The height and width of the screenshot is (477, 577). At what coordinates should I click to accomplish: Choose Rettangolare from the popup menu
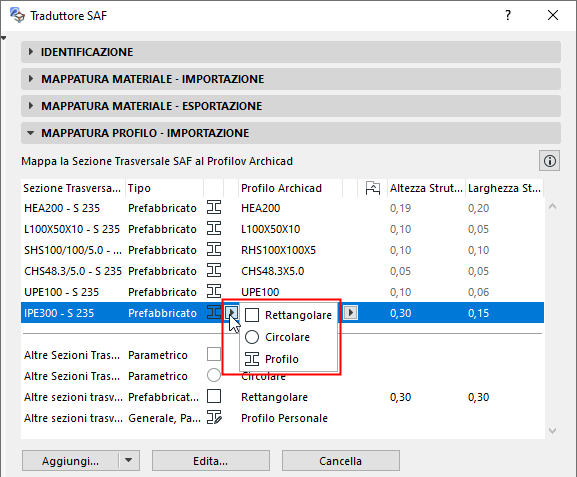tap(288, 315)
